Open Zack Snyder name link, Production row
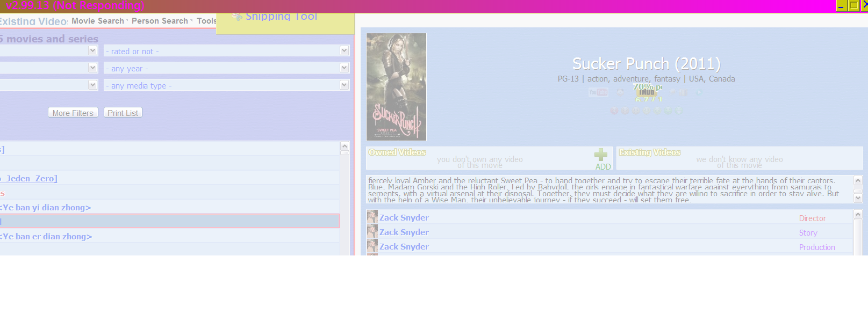This screenshot has width=868, height=322. 404,246
